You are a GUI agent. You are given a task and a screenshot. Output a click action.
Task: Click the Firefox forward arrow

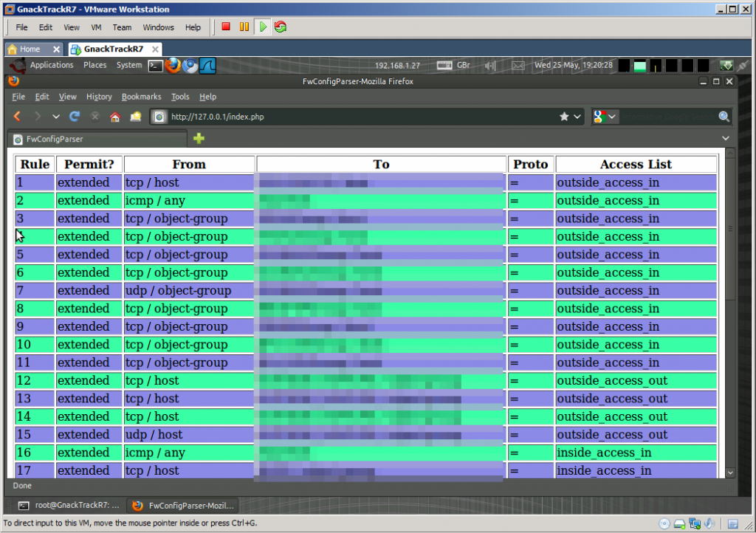coord(37,116)
